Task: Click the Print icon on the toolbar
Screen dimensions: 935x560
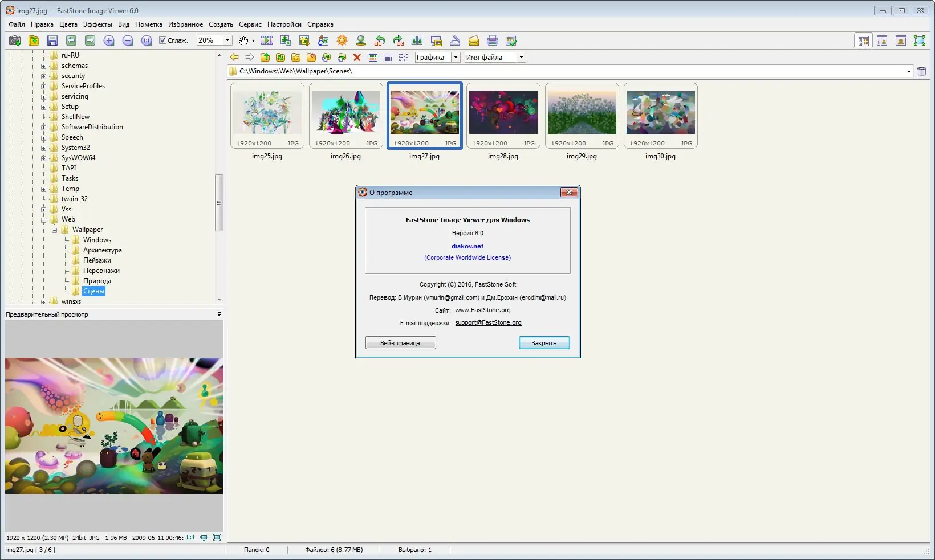Action: pos(492,40)
